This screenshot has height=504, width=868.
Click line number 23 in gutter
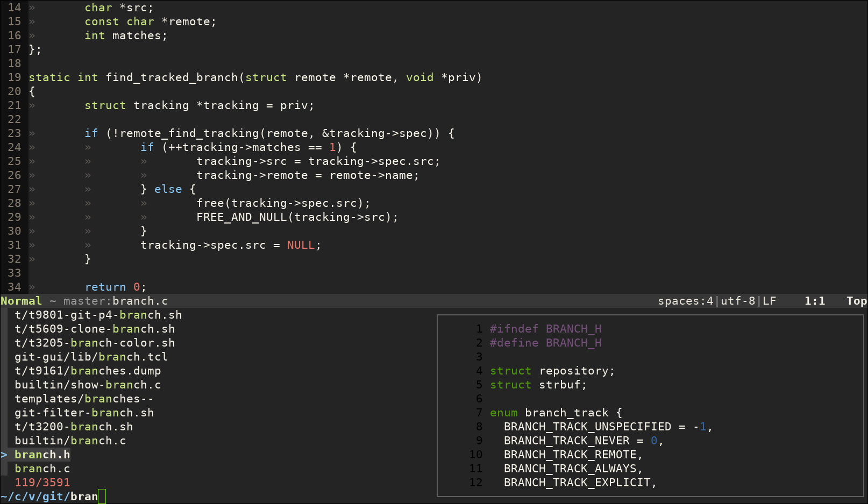click(15, 133)
